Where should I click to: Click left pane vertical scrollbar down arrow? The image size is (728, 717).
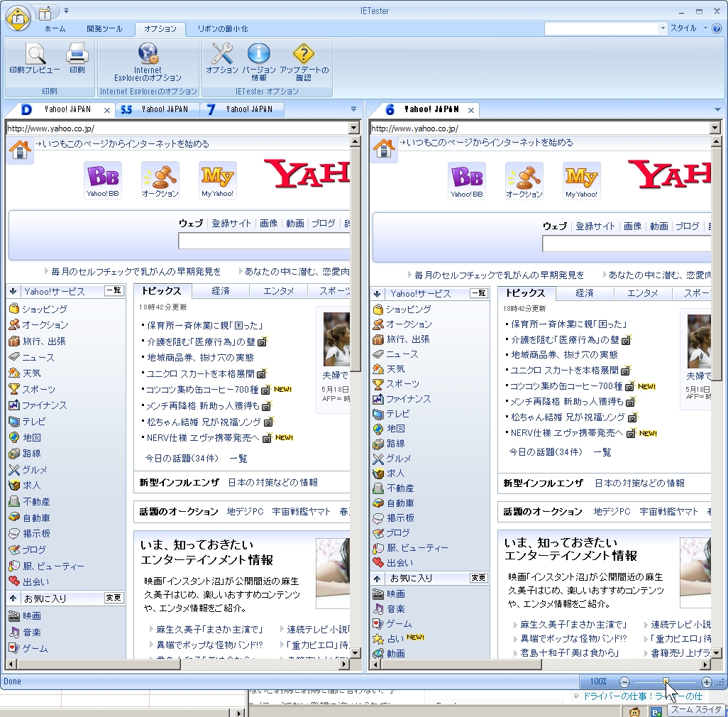click(355, 653)
